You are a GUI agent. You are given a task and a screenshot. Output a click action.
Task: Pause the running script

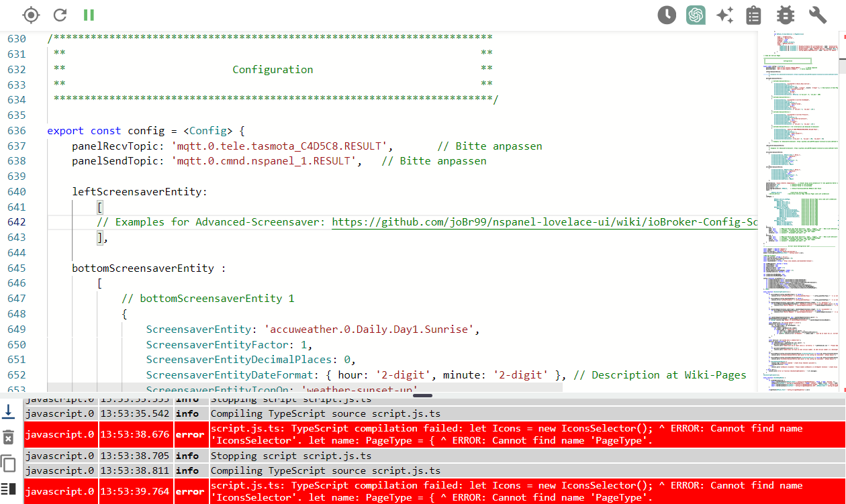tap(89, 15)
